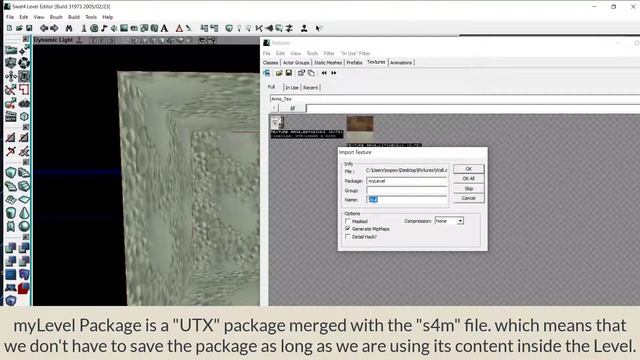Select the Recent tab
Screen dimensions: 640x360
[x=310, y=88]
